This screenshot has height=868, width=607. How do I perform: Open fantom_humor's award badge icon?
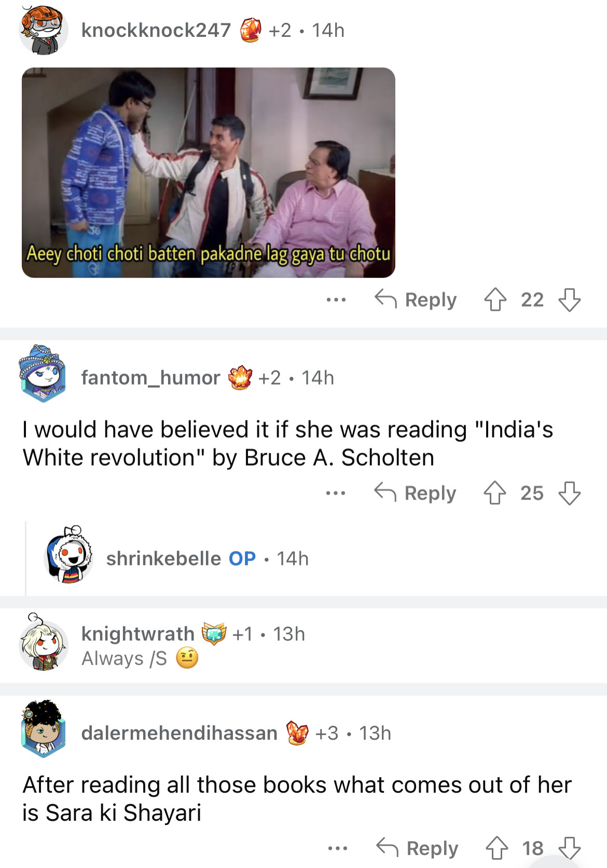(240, 377)
